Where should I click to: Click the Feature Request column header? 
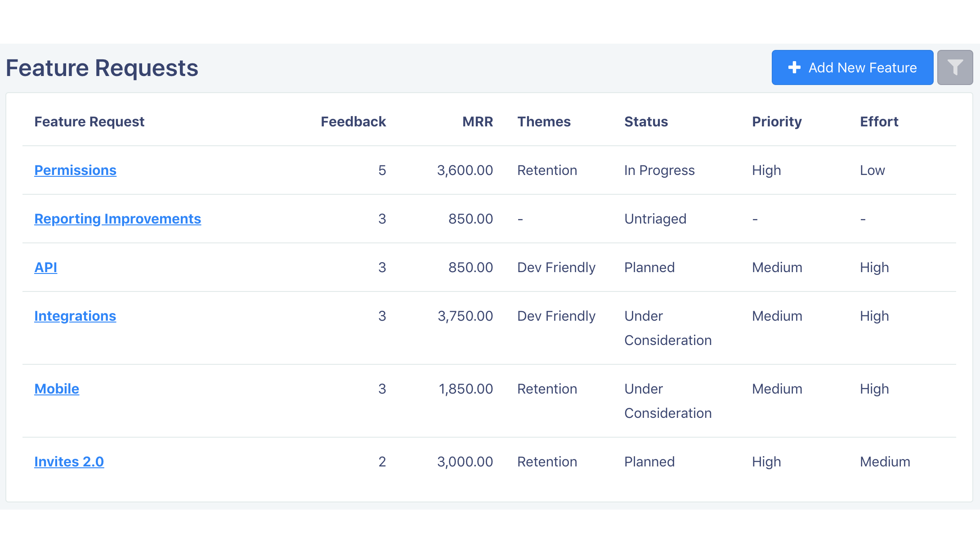click(x=89, y=121)
